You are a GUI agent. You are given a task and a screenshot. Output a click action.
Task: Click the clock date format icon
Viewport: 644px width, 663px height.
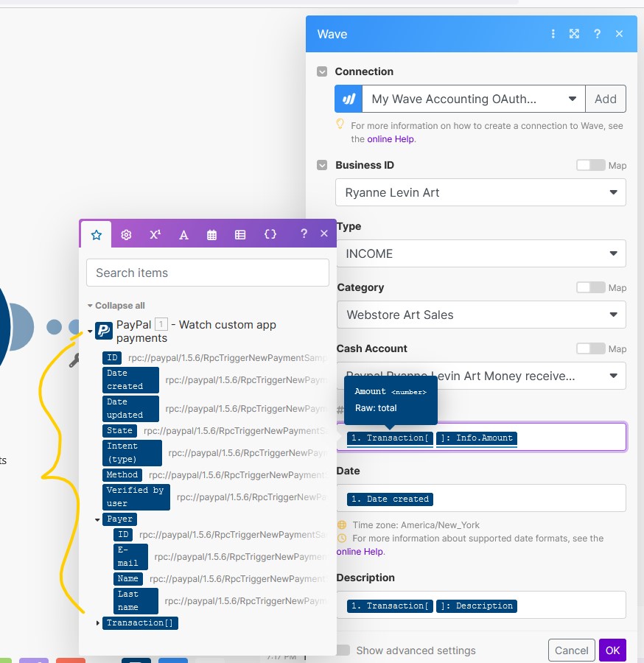click(x=342, y=539)
